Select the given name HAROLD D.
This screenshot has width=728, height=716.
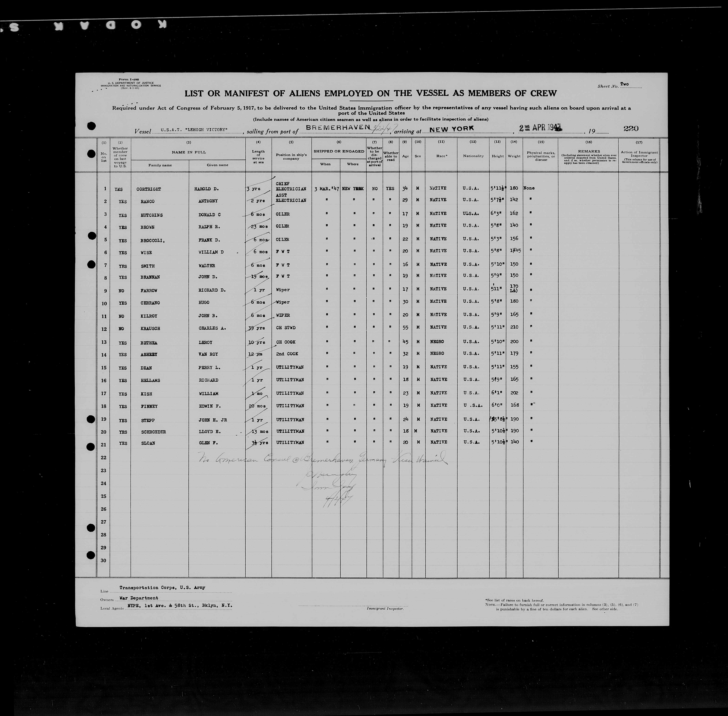pyautogui.click(x=206, y=189)
